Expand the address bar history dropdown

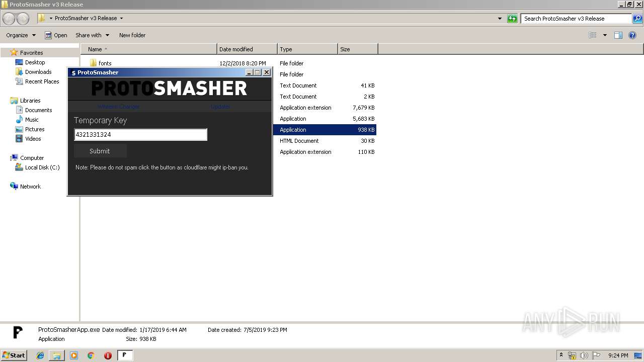[500, 19]
